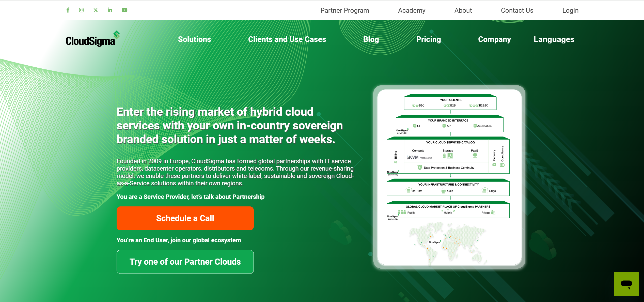Open the live chat bubble widget
The image size is (644, 302).
(626, 284)
